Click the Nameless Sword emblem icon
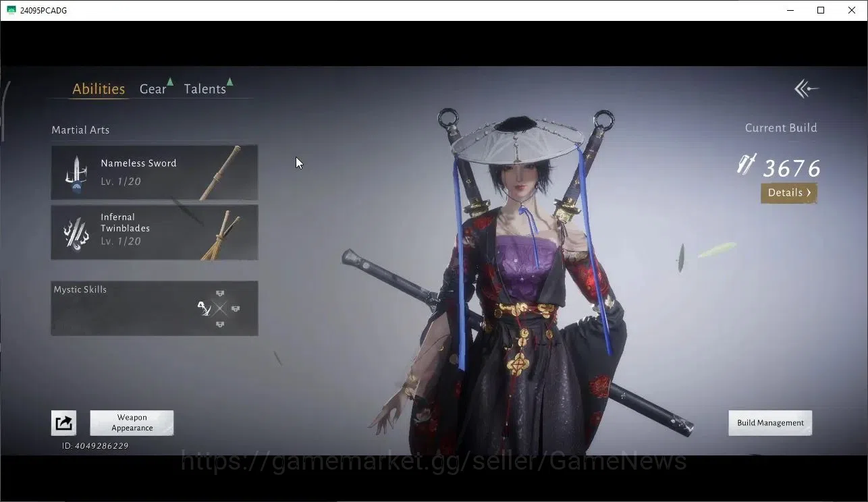 (76, 174)
